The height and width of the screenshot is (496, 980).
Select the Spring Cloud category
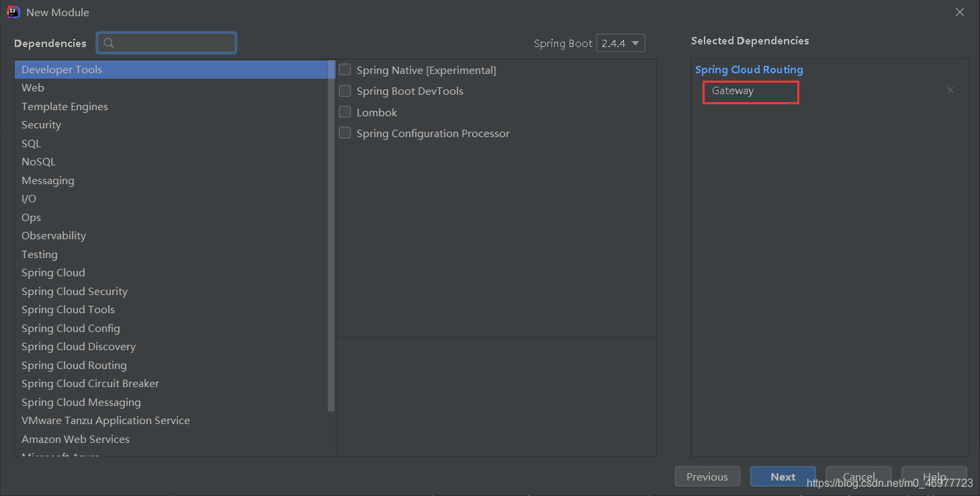point(171,273)
